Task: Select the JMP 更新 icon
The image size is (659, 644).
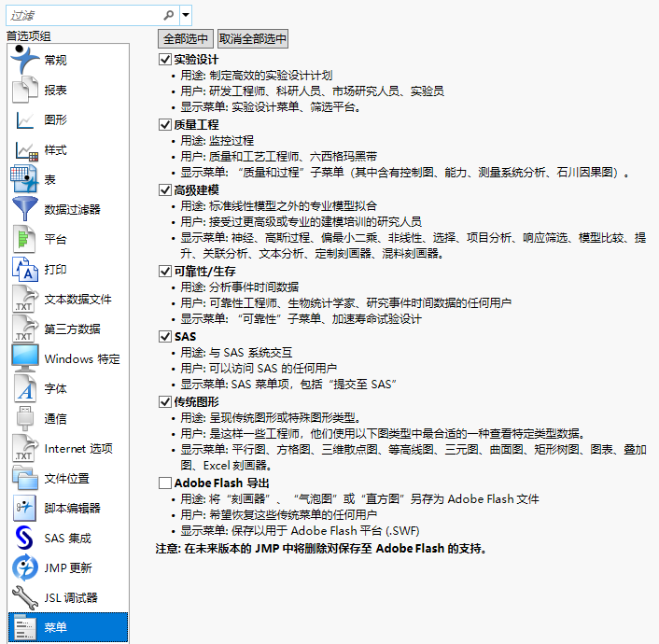Action: [x=25, y=567]
